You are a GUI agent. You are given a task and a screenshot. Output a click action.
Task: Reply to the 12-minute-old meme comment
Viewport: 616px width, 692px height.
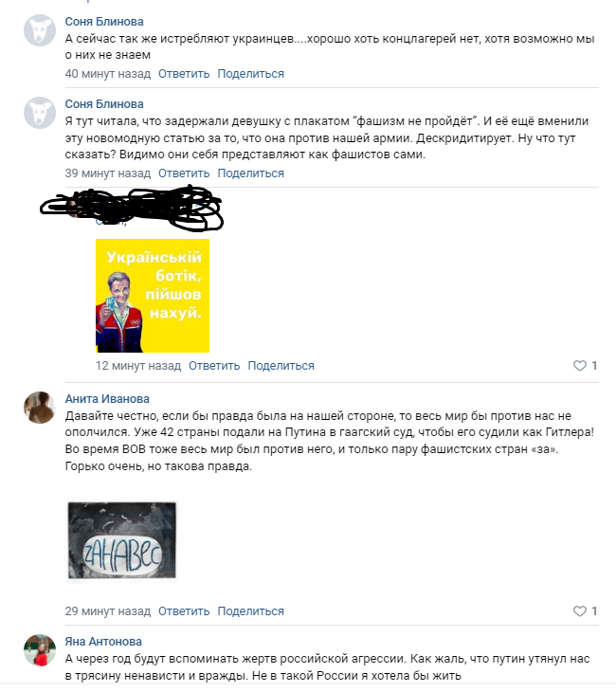214,366
